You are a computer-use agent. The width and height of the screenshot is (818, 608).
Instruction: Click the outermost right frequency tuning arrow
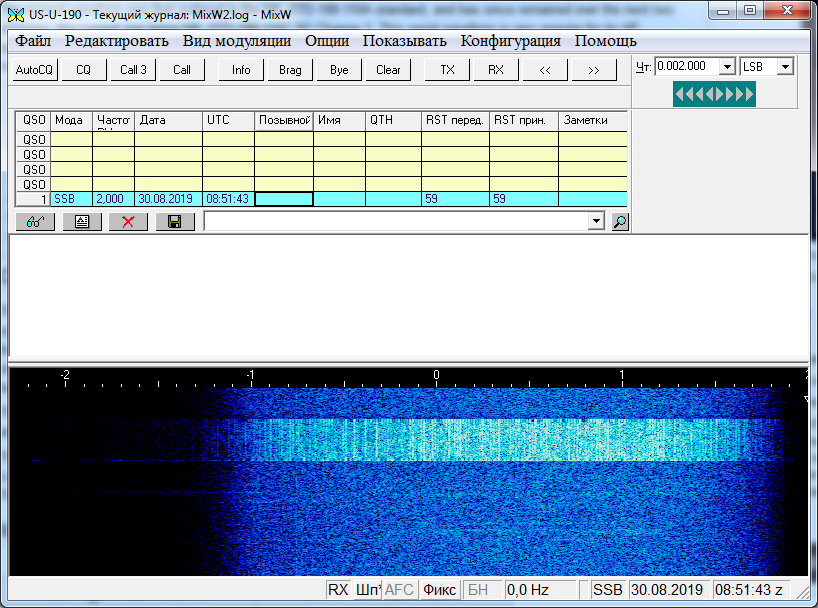tap(749, 94)
